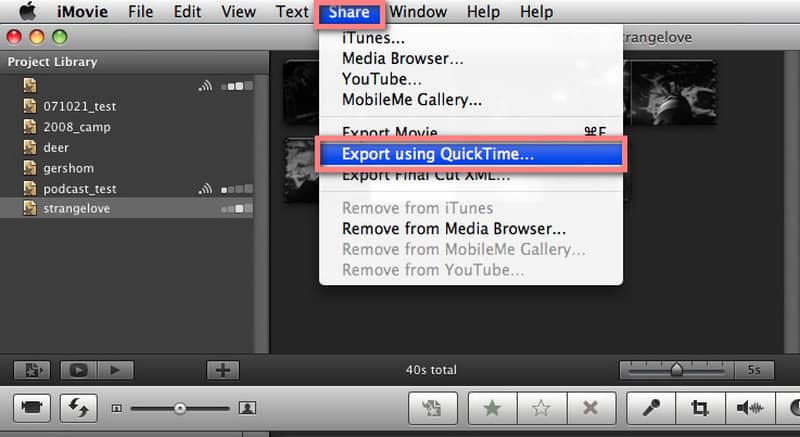Screen dimensions: 800x437
Task: Adjust the thumbnail size slider
Action: (180, 408)
